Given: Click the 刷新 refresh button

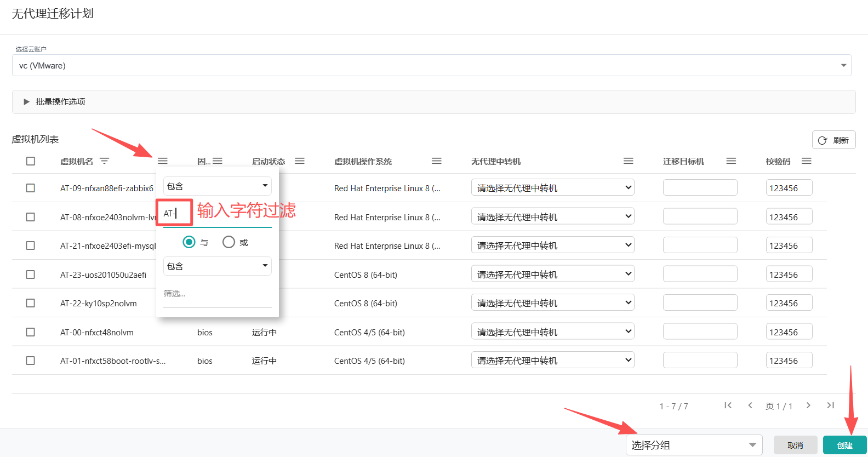Looking at the screenshot, I should click(x=833, y=140).
